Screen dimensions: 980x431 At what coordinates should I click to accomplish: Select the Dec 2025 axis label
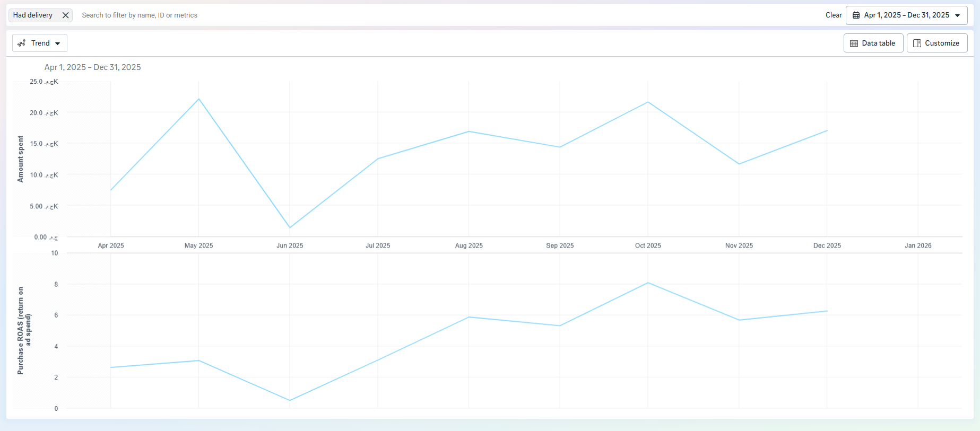827,245
